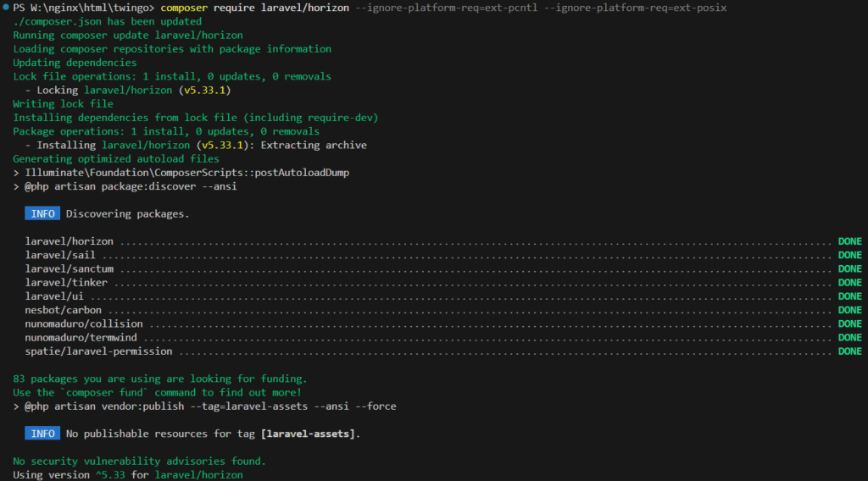The width and height of the screenshot is (868, 481).
Task: Click the 'Locking laravel/horizon' line
Action: pyautogui.click(x=128, y=90)
